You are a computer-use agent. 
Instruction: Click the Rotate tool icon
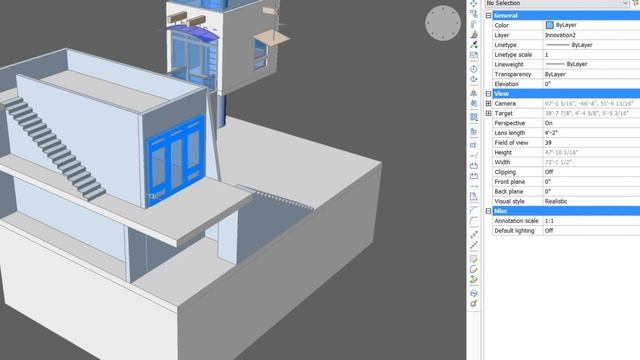tap(473, 68)
